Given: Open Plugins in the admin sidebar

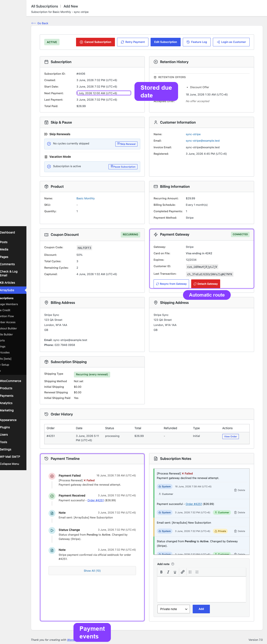Looking at the screenshot, I should 13,427.
